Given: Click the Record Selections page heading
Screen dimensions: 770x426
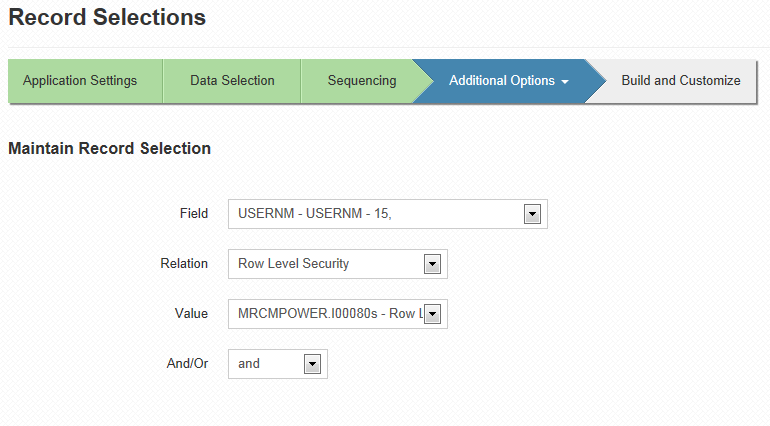Looking at the screenshot, I should click(x=107, y=17).
